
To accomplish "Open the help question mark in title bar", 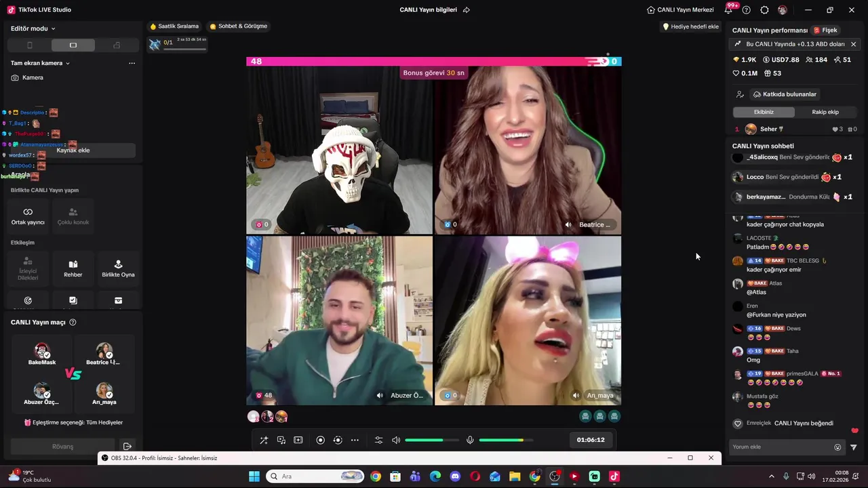I will click(747, 10).
